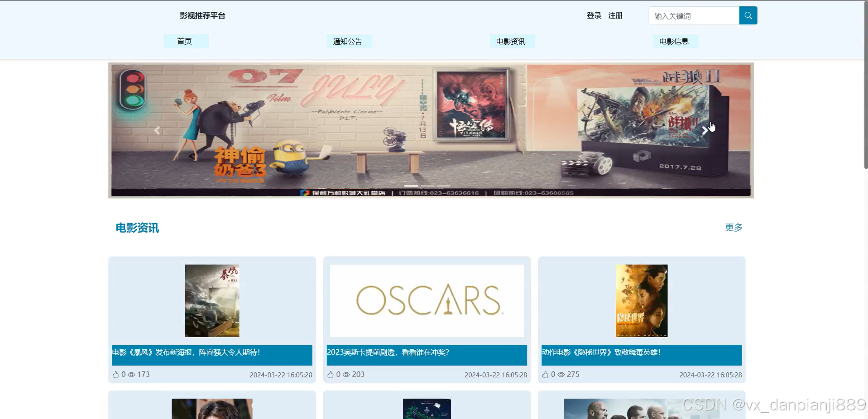
Task: Click like icon on 暴风 poster article
Action: (115, 375)
